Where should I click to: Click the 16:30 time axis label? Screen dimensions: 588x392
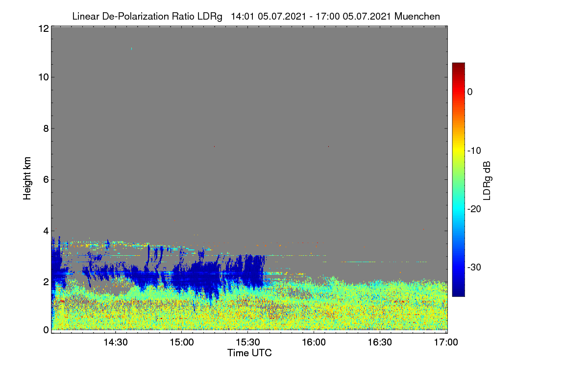pos(380,343)
